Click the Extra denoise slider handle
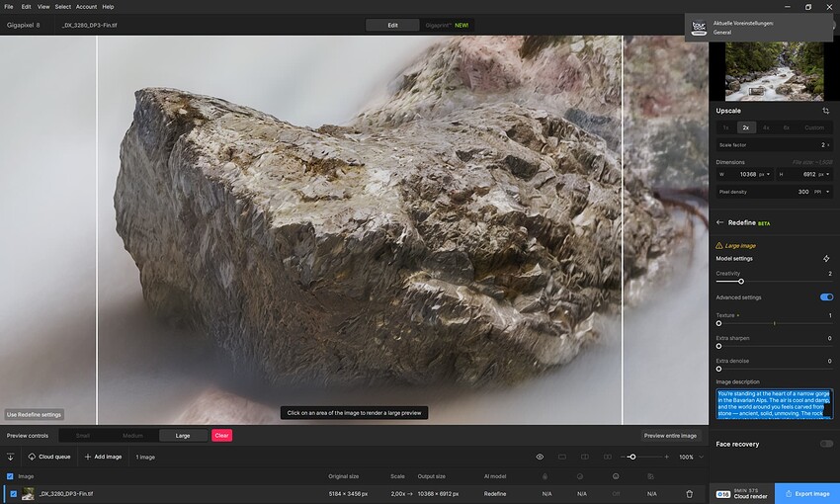 (x=718, y=369)
